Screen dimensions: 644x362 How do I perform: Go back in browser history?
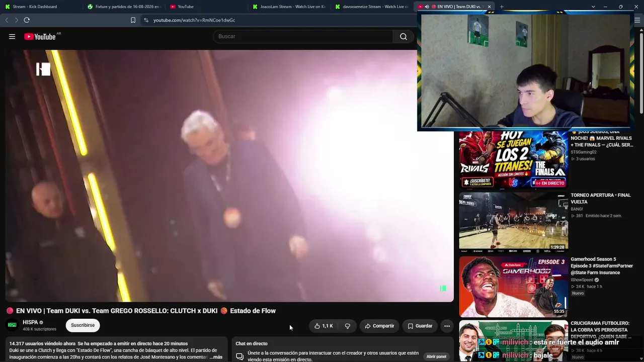point(7,20)
